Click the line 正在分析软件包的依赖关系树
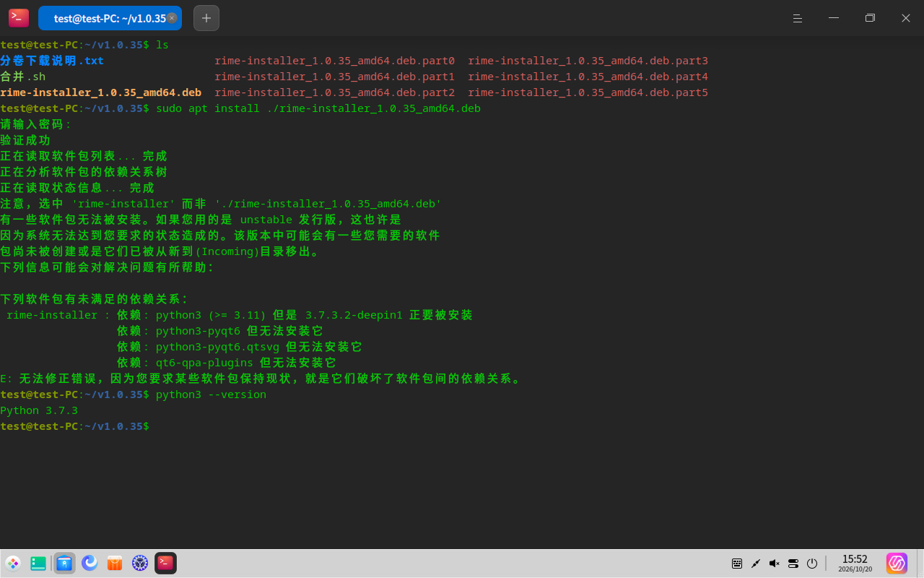 84,172
